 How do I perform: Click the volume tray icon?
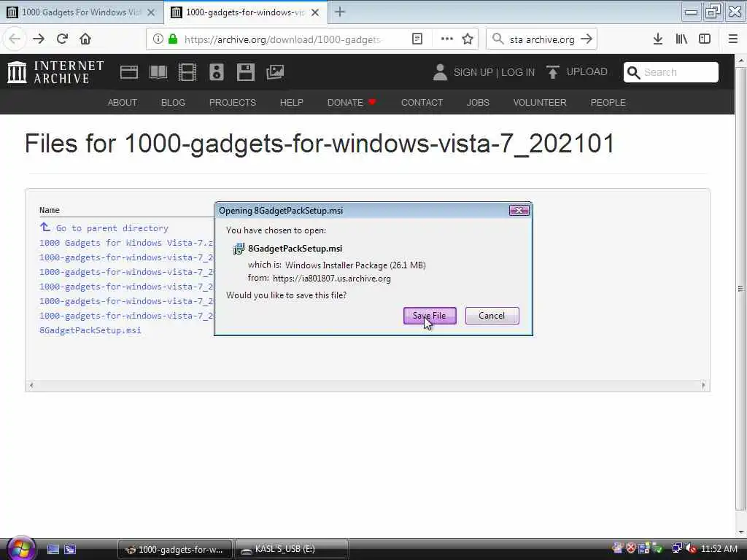(x=690, y=548)
